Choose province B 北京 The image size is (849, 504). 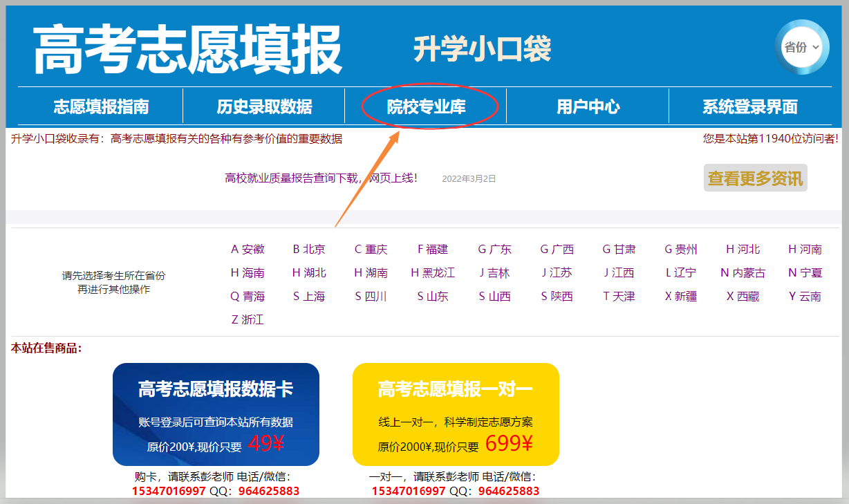coord(309,250)
